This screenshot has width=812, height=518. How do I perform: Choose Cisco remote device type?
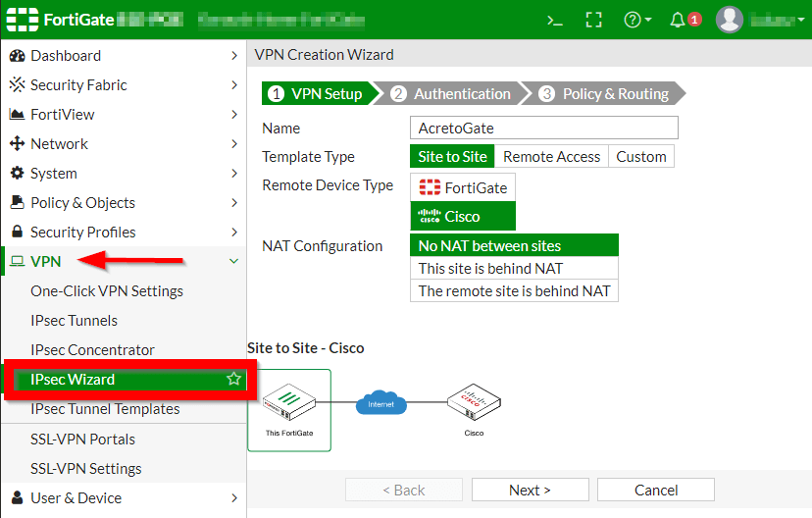(x=463, y=216)
